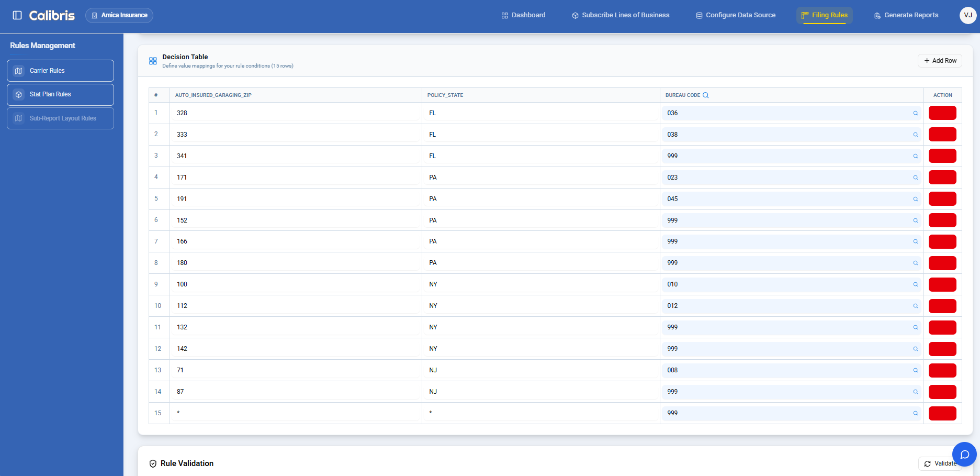Viewport: 980px width, 476px height.
Task: Open bureau code lookup for row 1
Action: (x=915, y=113)
